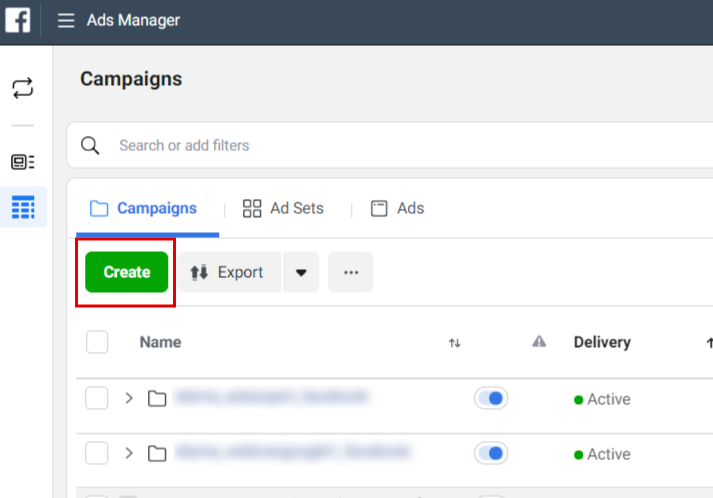The image size is (713, 498).
Task: Expand the first campaign row chevron
Action: tap(129, 398)
